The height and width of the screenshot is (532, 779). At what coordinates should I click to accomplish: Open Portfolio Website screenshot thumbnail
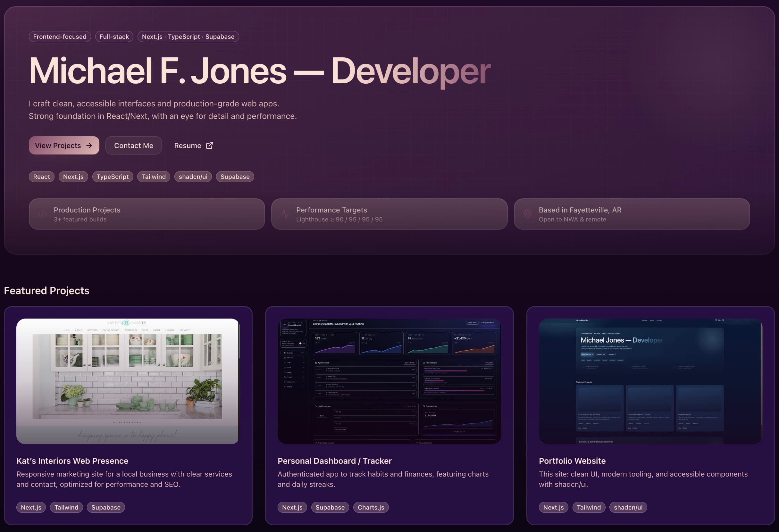click(x=650, y=381)
